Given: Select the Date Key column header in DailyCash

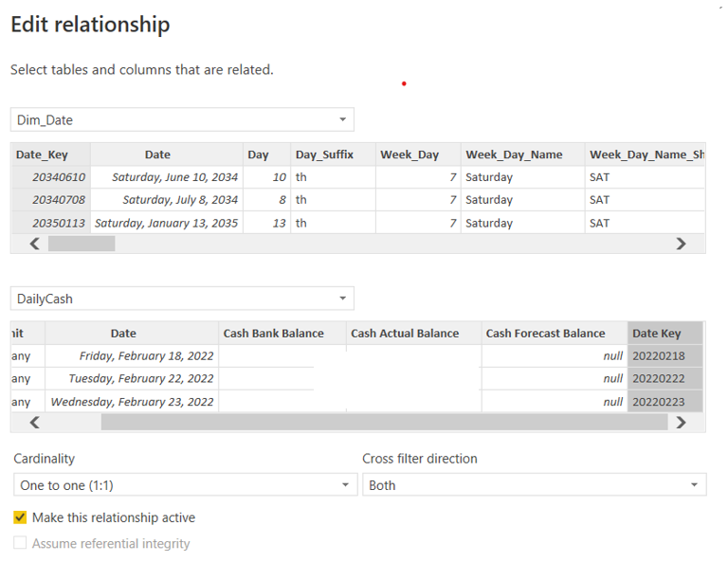Looking at the screenshot, I should point(664,334).
